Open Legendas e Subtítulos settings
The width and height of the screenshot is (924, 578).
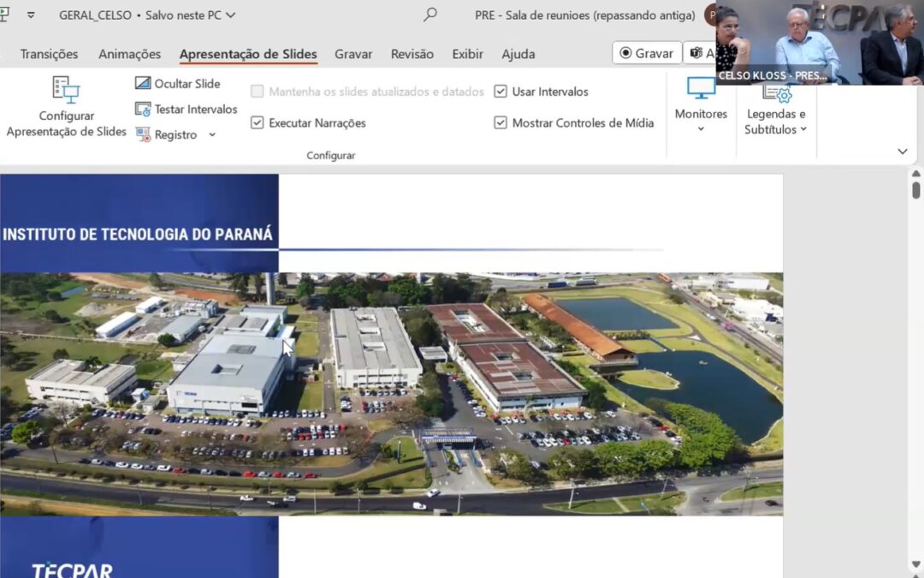775,110
